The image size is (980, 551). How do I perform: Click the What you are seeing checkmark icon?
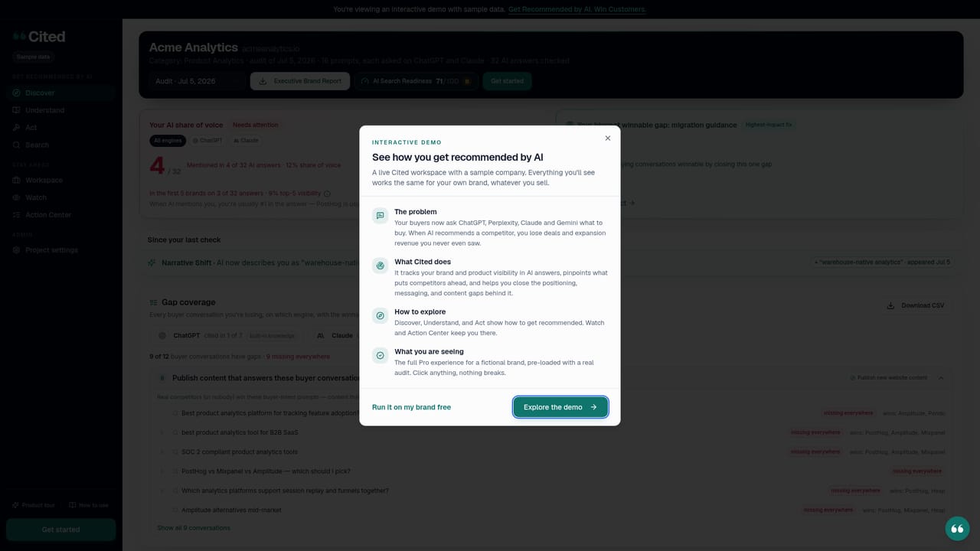pos(380,355)
